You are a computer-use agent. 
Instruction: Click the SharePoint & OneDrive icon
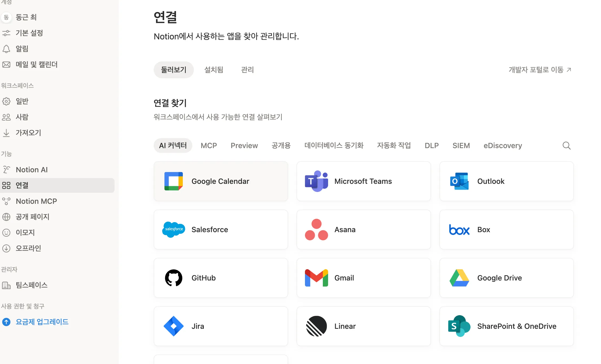pos(459,326)
